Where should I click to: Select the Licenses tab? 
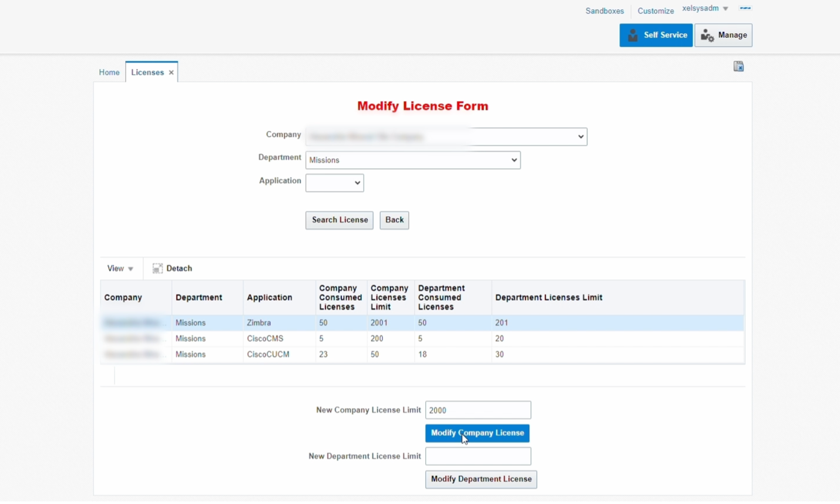coord(147,72)
